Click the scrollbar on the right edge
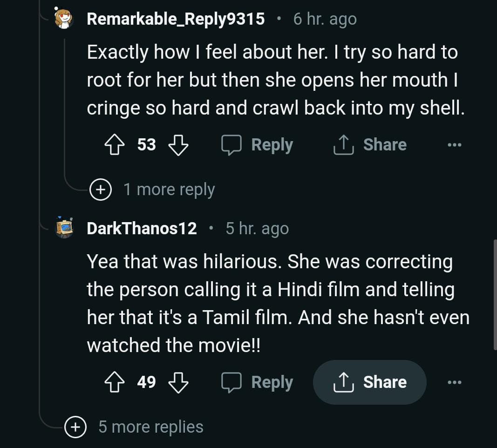Image resolution: width=497 pixels, height=448 pixels. point(494,294)
